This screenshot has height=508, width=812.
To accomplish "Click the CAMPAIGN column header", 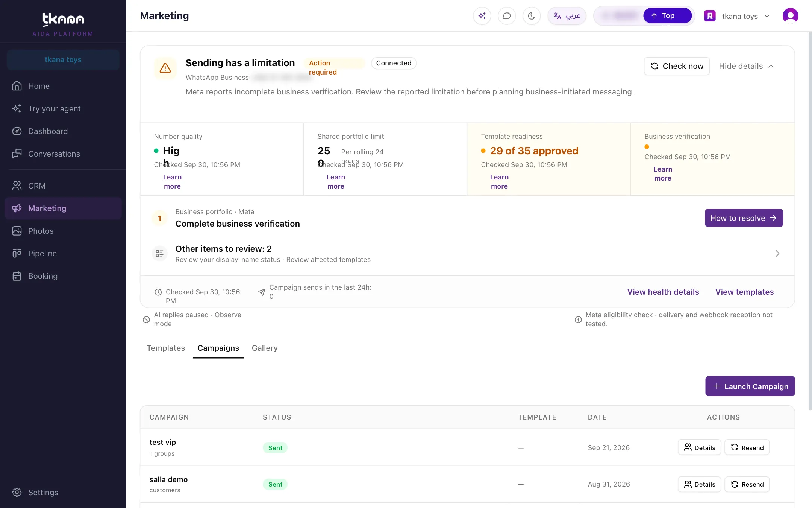I will 169,417.
